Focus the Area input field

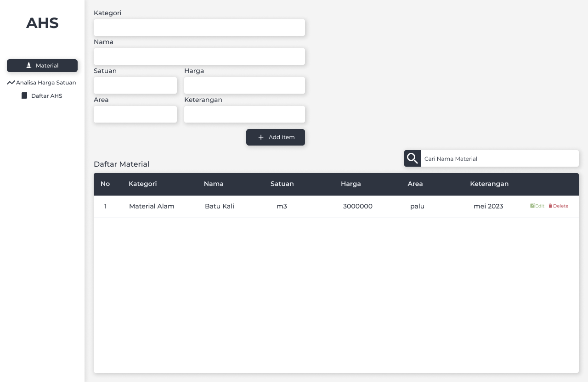pyautogui.click(x=135, y=114)
